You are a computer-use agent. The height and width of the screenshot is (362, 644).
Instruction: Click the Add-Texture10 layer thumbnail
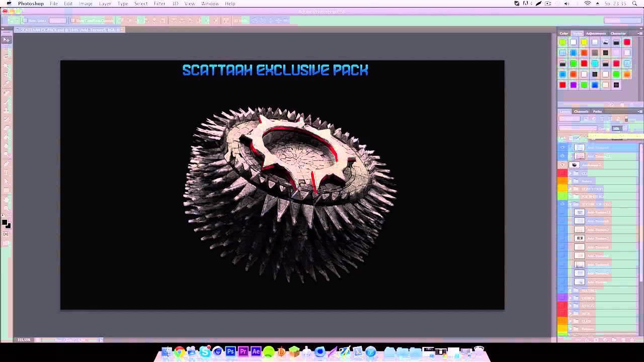pyautogui.click(x=580, y=212)
